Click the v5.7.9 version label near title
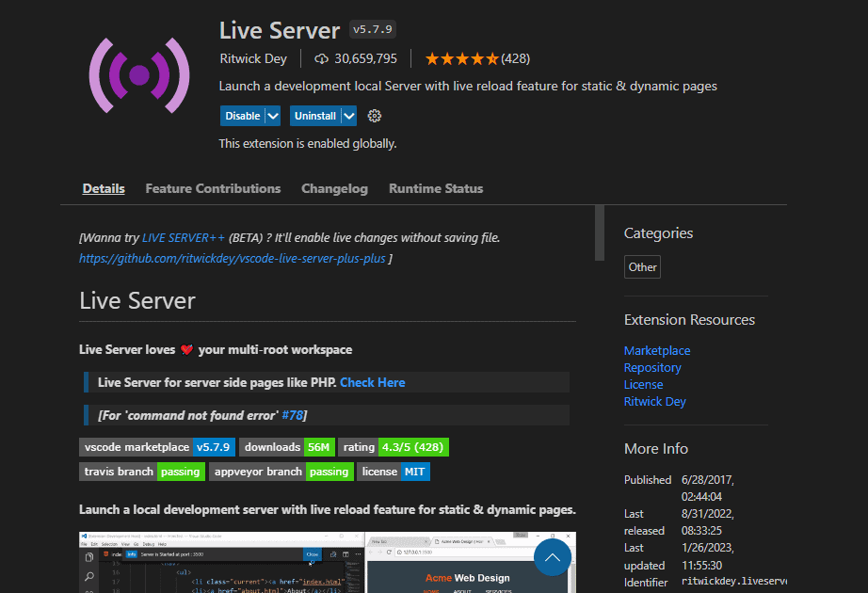The image size is (868, 593). (x=373, y=29)
